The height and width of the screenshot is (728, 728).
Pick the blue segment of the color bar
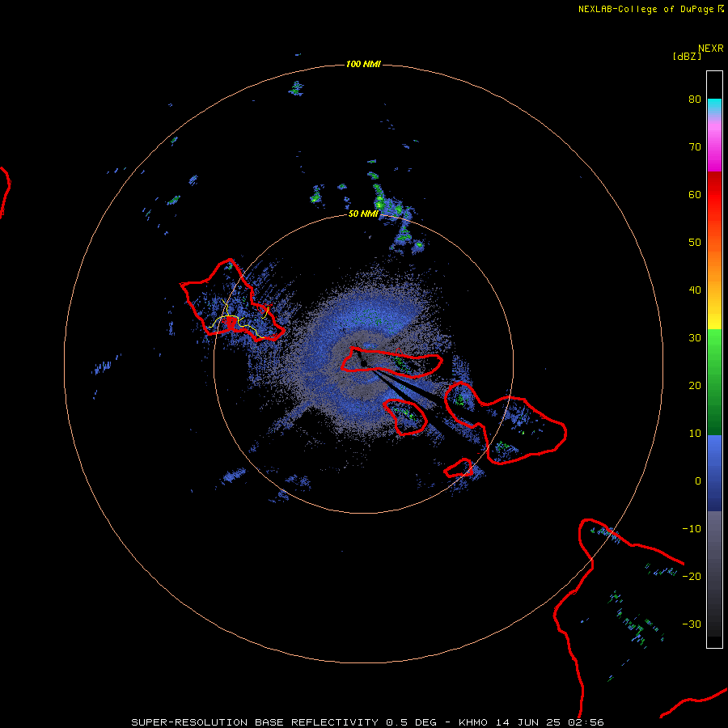pyautogui.click(x=714, y=473)
